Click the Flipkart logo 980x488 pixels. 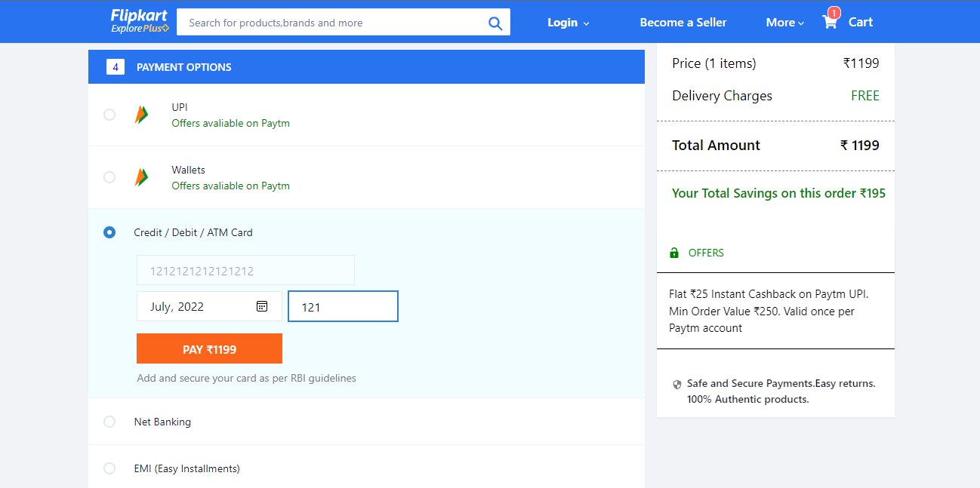click(x=139, y=15)
